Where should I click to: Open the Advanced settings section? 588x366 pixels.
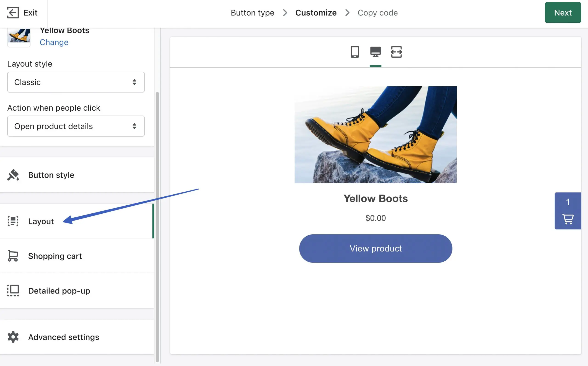(x=77, y=337)
